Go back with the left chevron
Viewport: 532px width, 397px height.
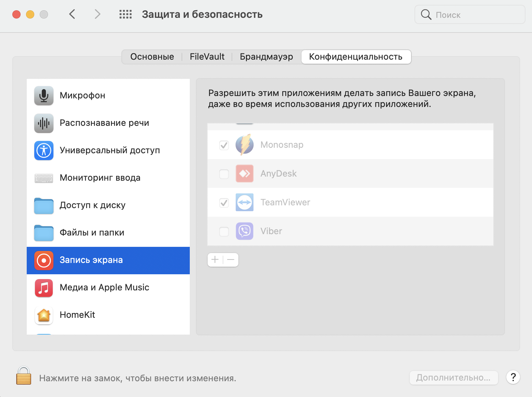click(72, 14)
